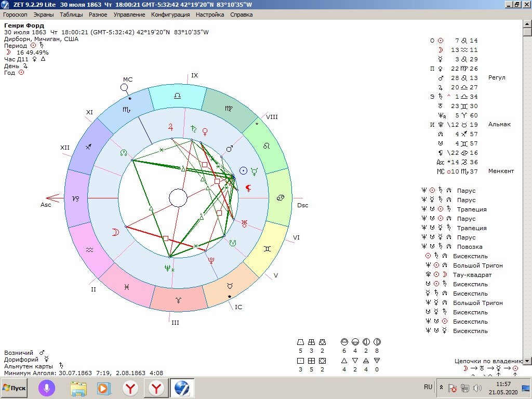Image resolution: width=532 pixels, height=399 pixels.
Task: Click the Регул star label in the positions table
Action: click(x=497, y=77)
